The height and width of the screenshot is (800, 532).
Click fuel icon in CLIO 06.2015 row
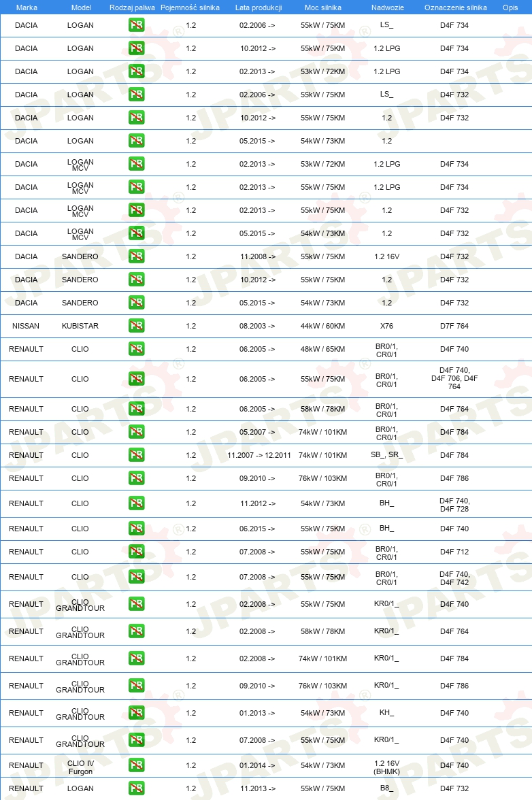[x=136, y=529]
